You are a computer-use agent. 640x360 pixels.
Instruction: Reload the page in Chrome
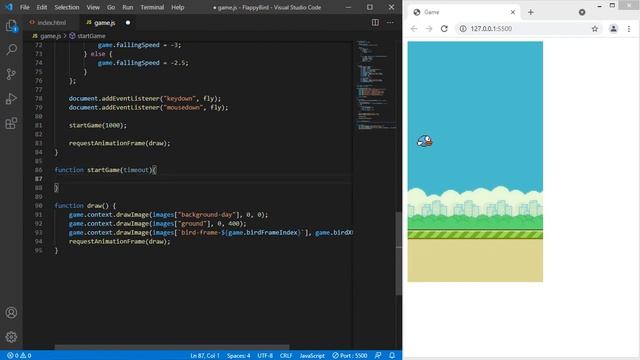coord(444,29)
